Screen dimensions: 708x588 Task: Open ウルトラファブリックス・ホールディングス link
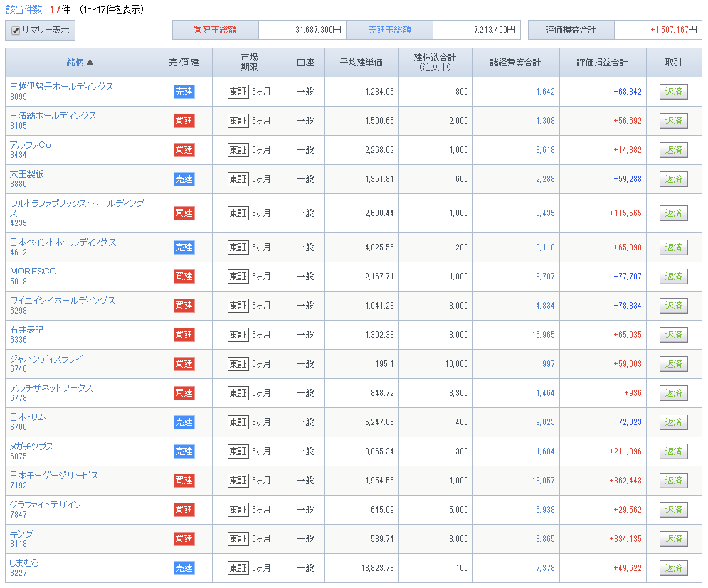point(77,208)
